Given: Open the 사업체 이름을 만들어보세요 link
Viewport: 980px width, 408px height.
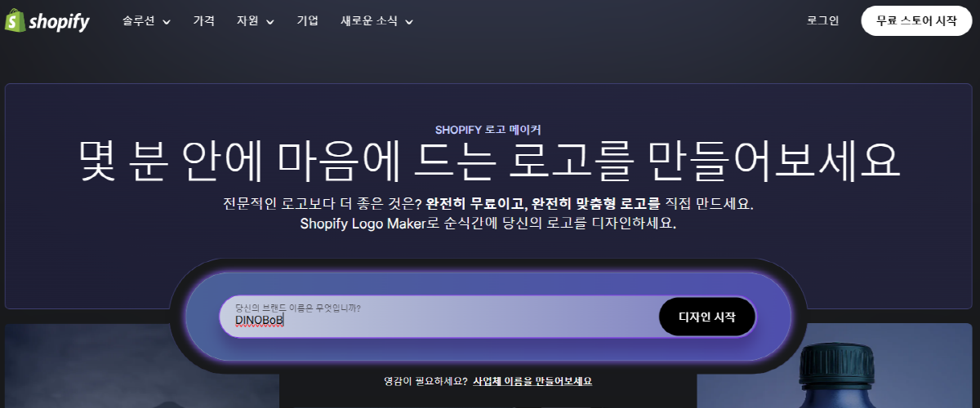Looking at the screenshot, I should coord(532,381).
